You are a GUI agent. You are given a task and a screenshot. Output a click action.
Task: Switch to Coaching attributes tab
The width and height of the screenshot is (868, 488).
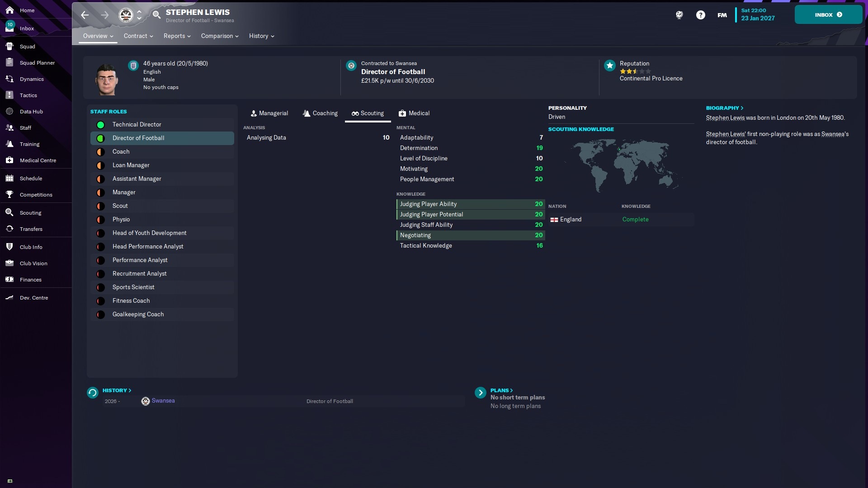click(x=320, y=113)
